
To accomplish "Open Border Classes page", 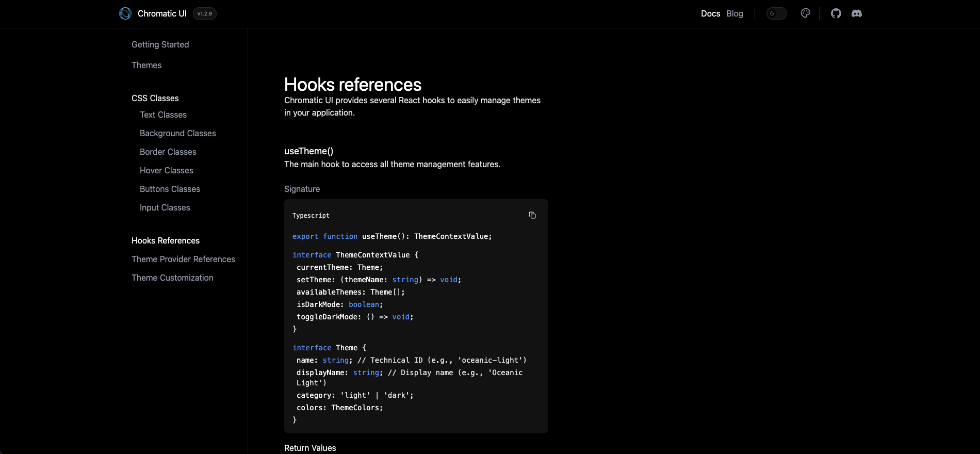I will [168, 152].
